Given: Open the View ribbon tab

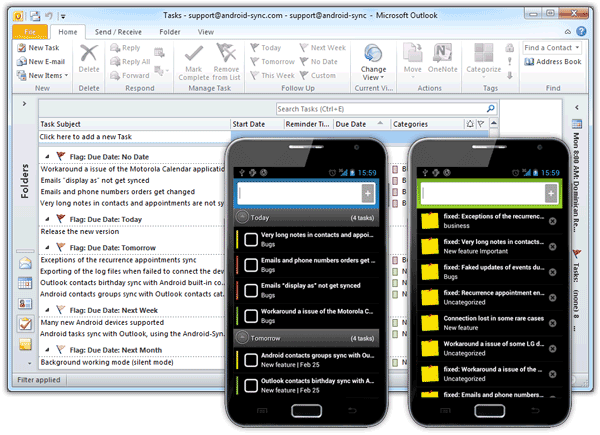Looking at the screenshot, I should tap(205, 32).
